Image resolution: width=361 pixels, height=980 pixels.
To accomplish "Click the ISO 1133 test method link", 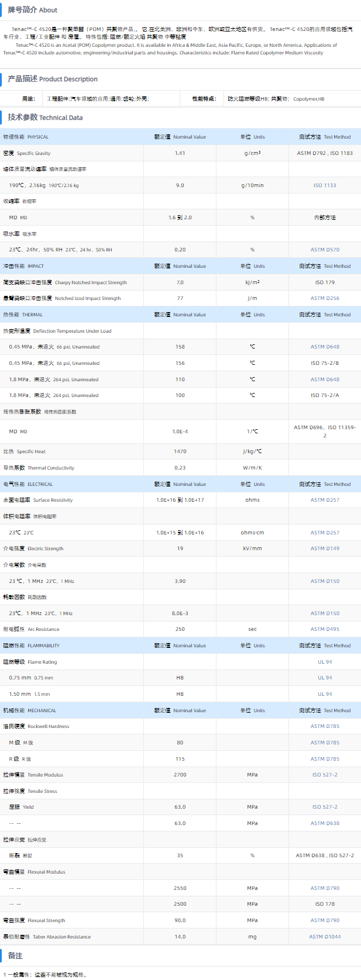I will pyautogui.click(x=325, y=185).
